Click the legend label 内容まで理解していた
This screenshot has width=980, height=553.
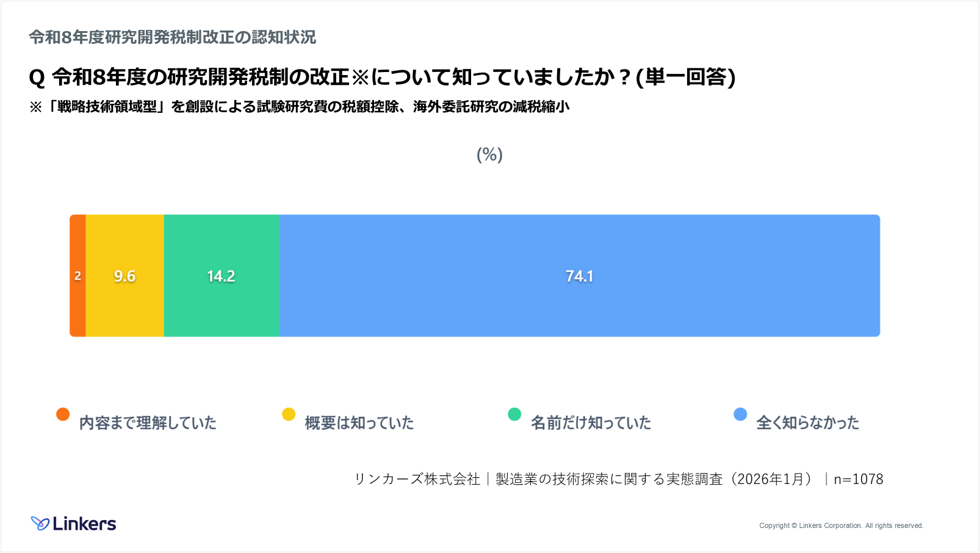[148, 422]
